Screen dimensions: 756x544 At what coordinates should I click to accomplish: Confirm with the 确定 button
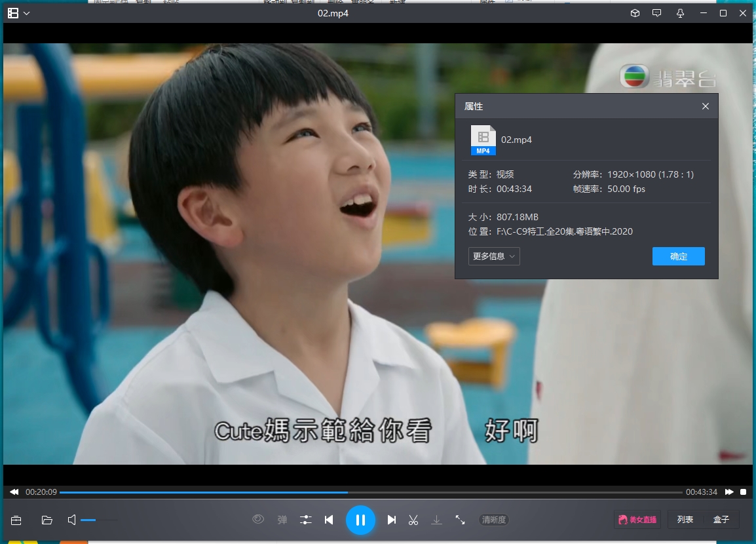[679, 256]
